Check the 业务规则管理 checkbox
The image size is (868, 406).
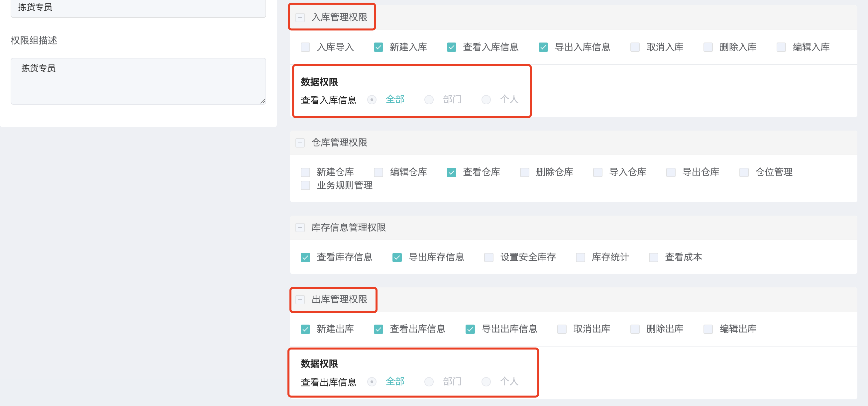(x=305, y=186)
